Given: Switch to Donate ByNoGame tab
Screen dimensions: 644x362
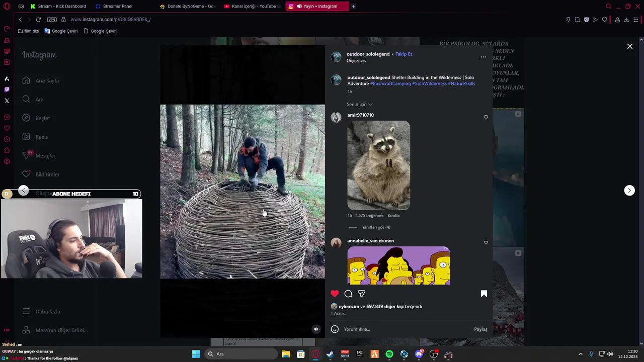Looking at the screenshot, I should pos(188,7).
